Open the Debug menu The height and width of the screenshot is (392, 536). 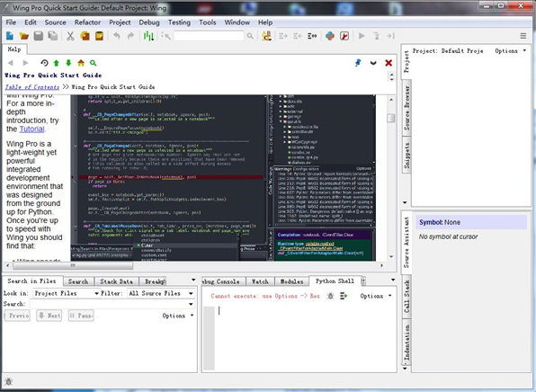click(x=149, y=22)
